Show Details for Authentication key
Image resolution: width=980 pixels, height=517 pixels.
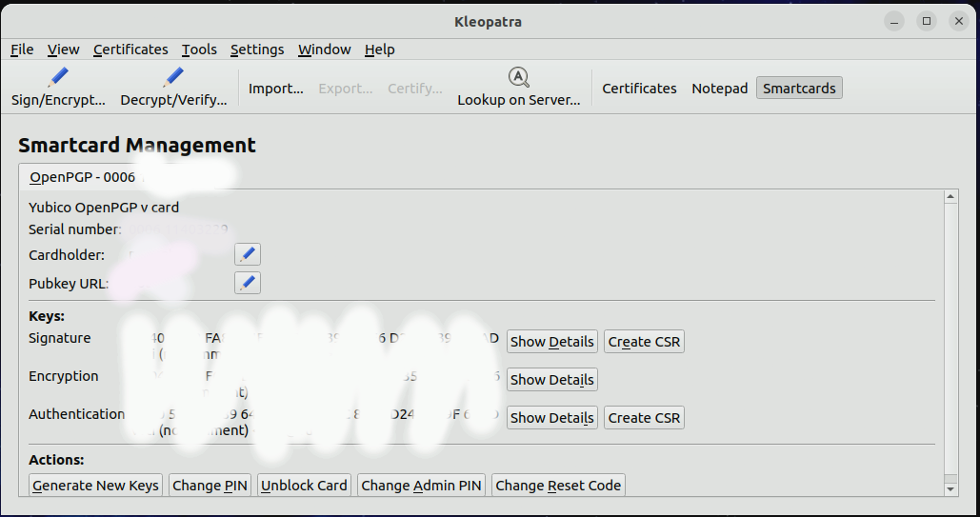click(x=551, y=418)
